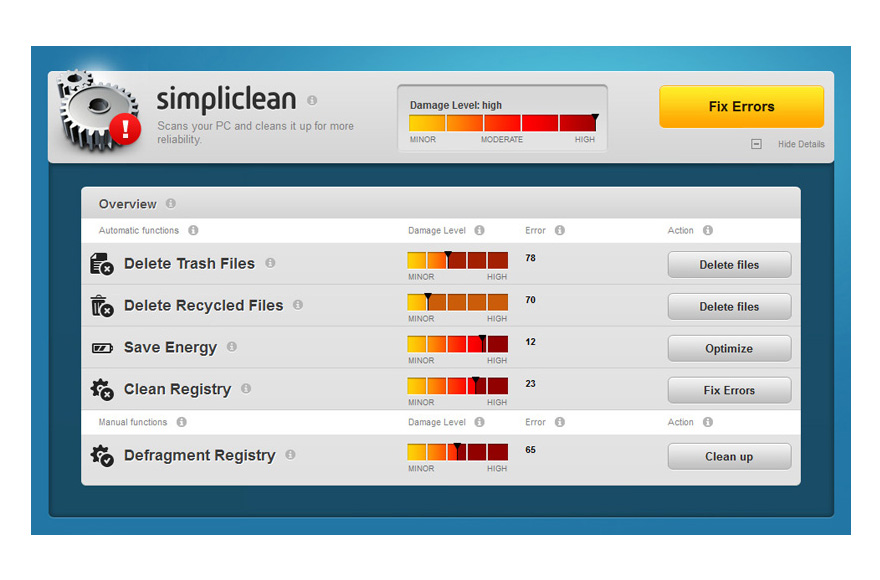Click the Delete Trash Files icon
This screenshot has width=880, height=580.
[x=101, y=264]
